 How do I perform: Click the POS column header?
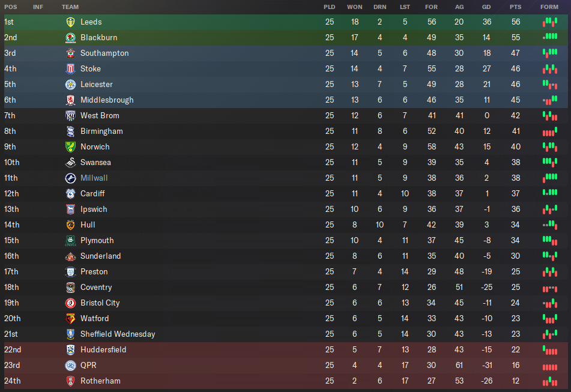(11, 7)
